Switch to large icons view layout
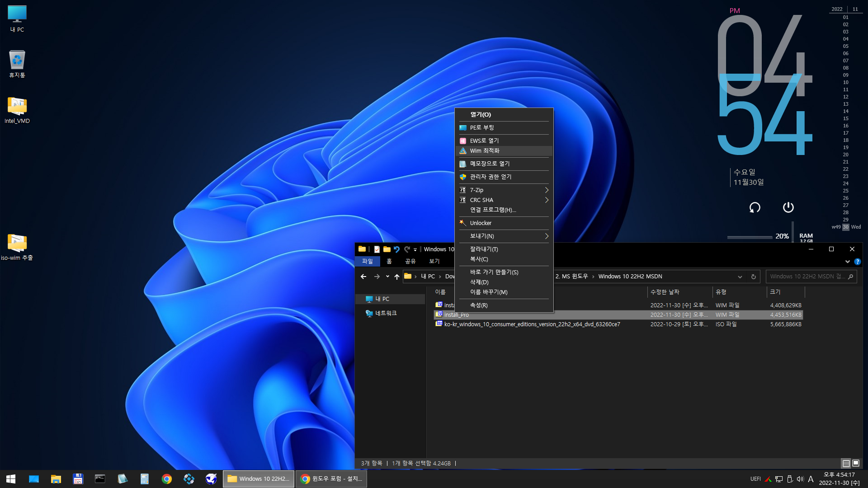Screen dimensions: 868x488 tap(856, 463)
